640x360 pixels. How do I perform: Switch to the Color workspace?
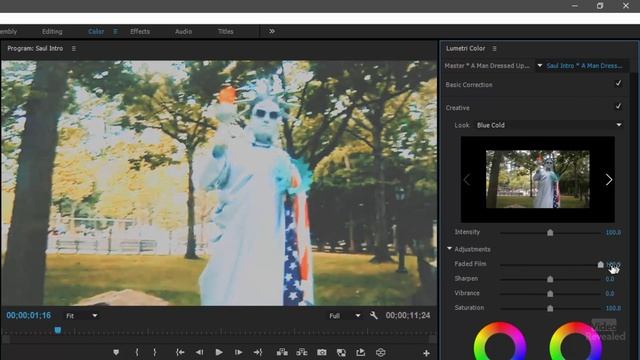96,31
